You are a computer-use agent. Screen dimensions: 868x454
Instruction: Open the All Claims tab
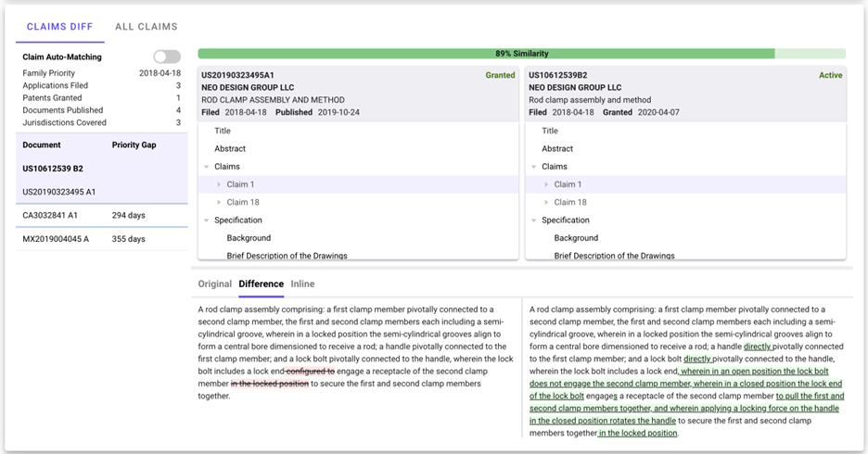pos(147,27)
